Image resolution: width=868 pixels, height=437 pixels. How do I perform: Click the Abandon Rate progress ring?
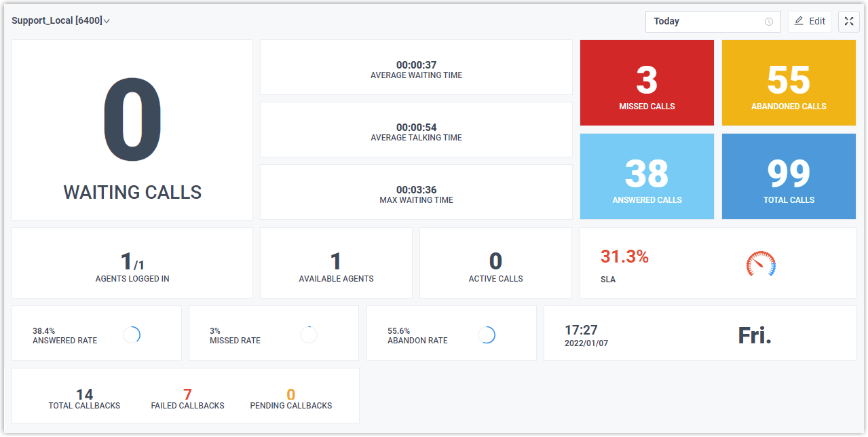click(x=487, y=335)
